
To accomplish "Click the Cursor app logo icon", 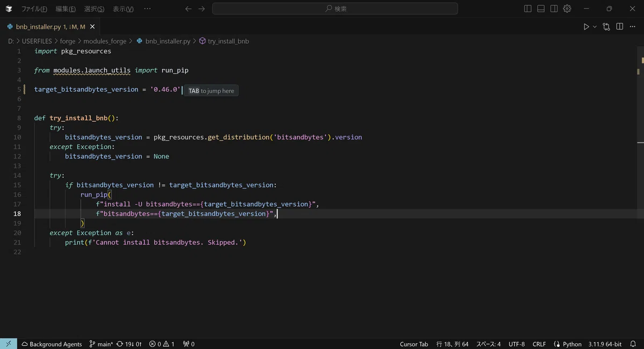I will (9, 9).
